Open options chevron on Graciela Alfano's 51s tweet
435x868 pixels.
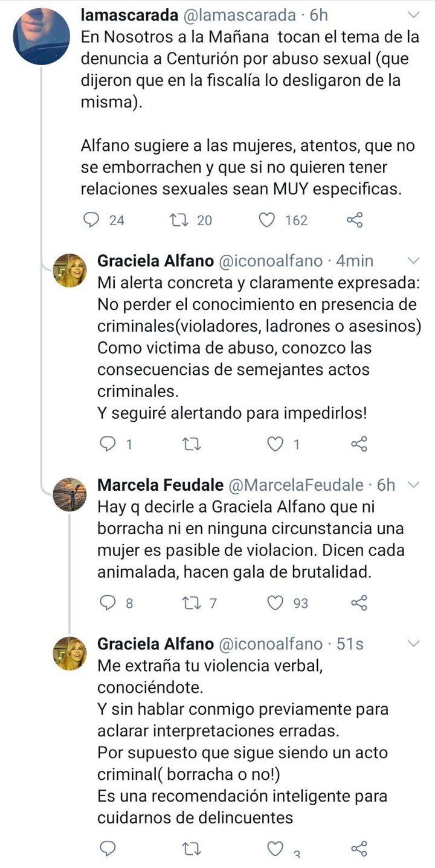[414, 644]
